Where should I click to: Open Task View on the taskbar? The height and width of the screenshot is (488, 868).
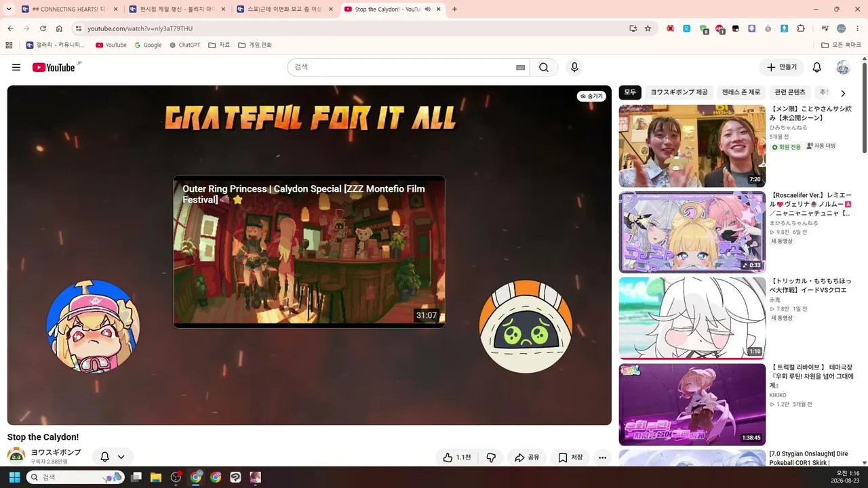136,477
